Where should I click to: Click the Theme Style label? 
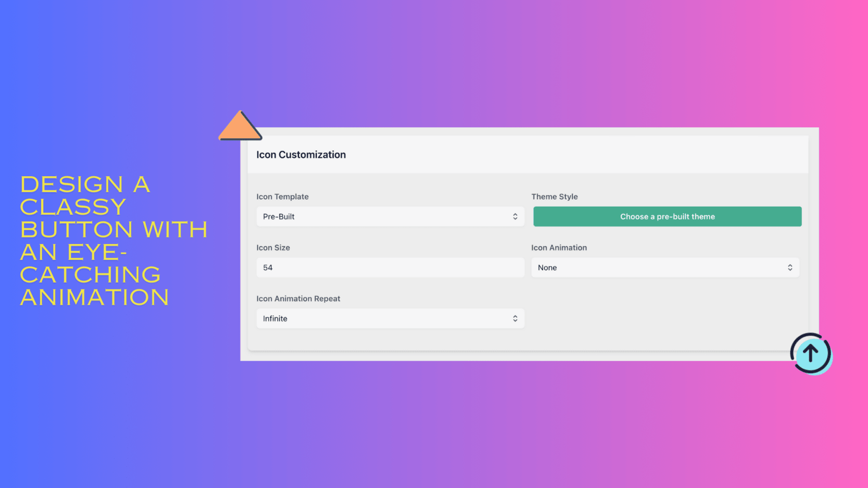[554, 196]
